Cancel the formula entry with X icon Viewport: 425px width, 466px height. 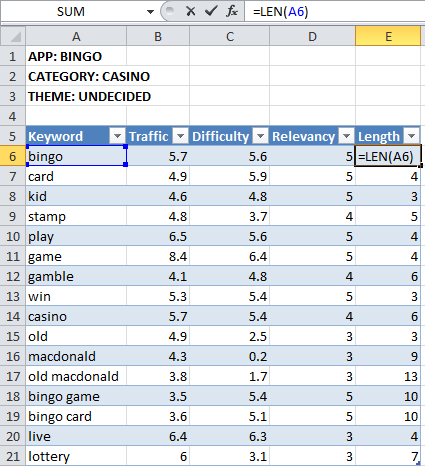[191, 11]
